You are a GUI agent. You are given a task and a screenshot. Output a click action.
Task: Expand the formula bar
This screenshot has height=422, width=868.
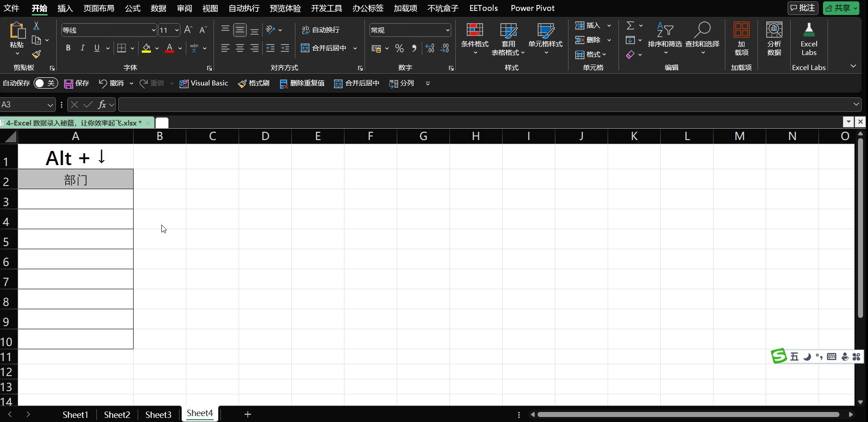click(856, 105)
